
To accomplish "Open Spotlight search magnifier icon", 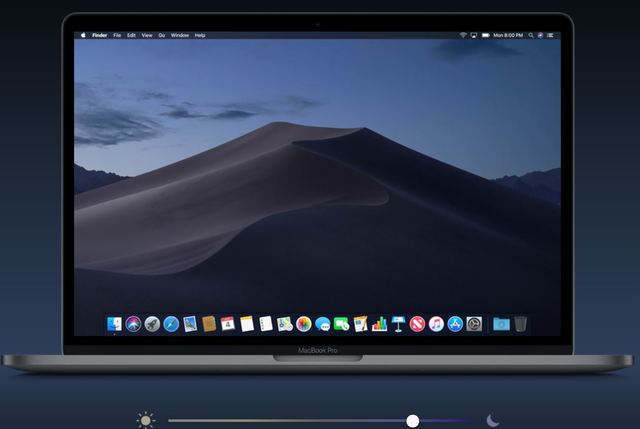I will [x=531, y=35].
